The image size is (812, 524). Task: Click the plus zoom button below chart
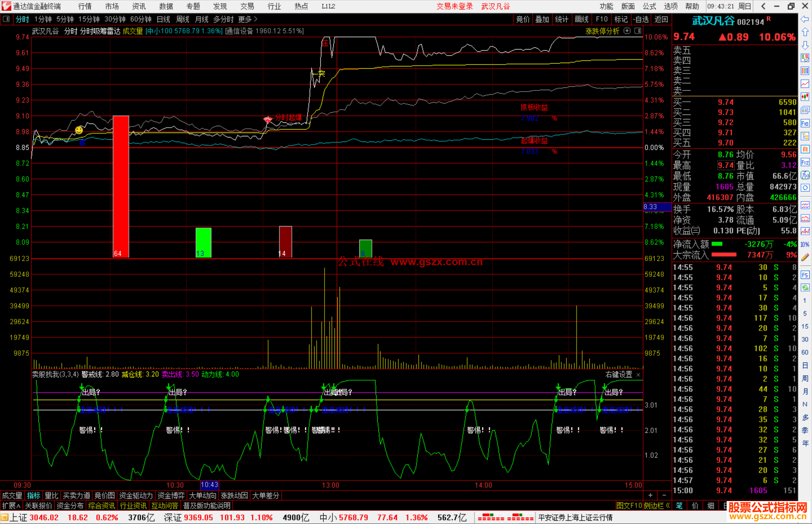click(x=650, y=495)
